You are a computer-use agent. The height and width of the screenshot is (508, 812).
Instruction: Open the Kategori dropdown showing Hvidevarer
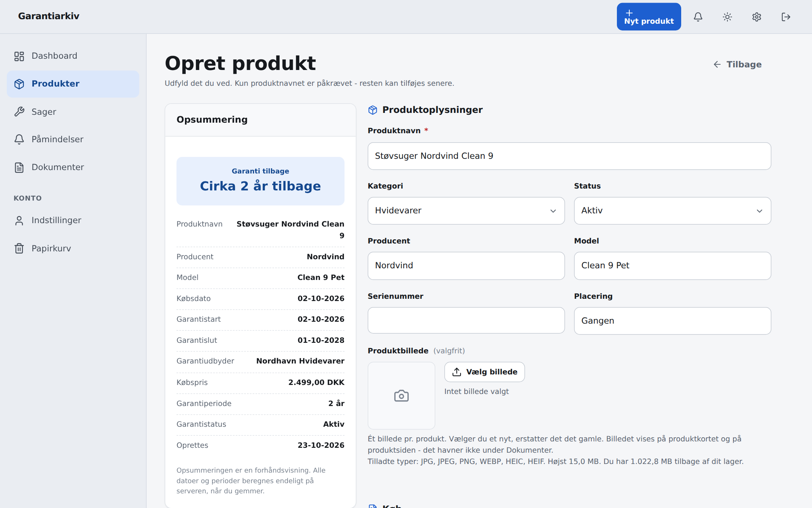[x=466, y=211]
